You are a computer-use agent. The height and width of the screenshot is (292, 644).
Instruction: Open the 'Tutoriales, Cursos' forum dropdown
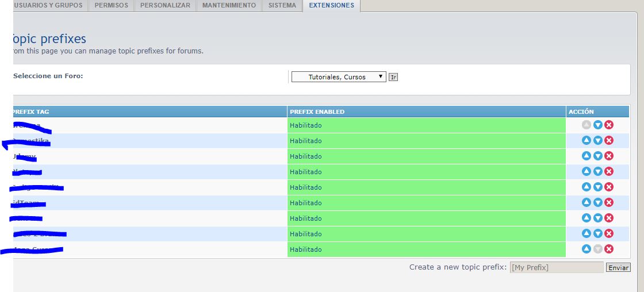[x=338, y=77]
